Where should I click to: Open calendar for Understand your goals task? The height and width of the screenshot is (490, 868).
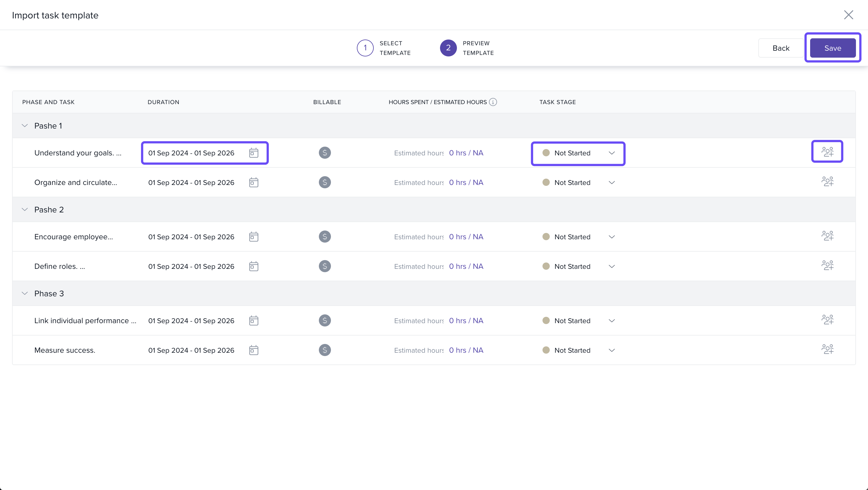[x=253, y=153]
